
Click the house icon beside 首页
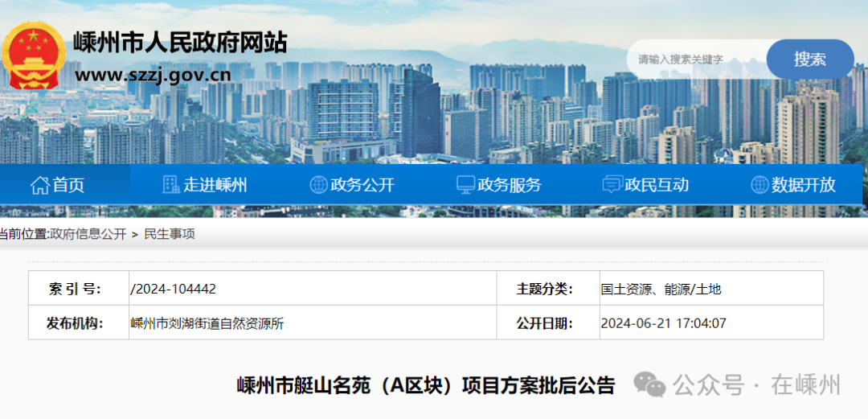click(39, 185)
